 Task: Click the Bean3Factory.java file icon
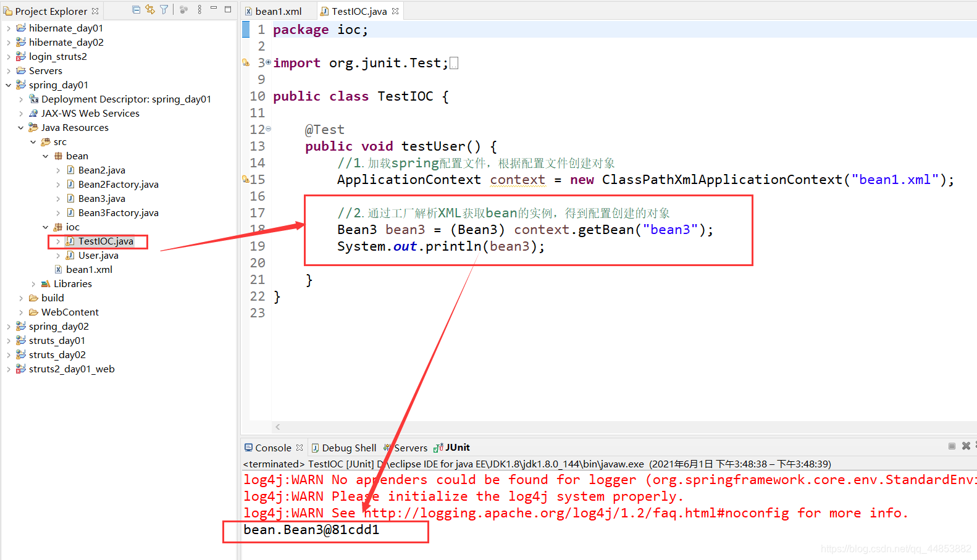click(70, 213)
